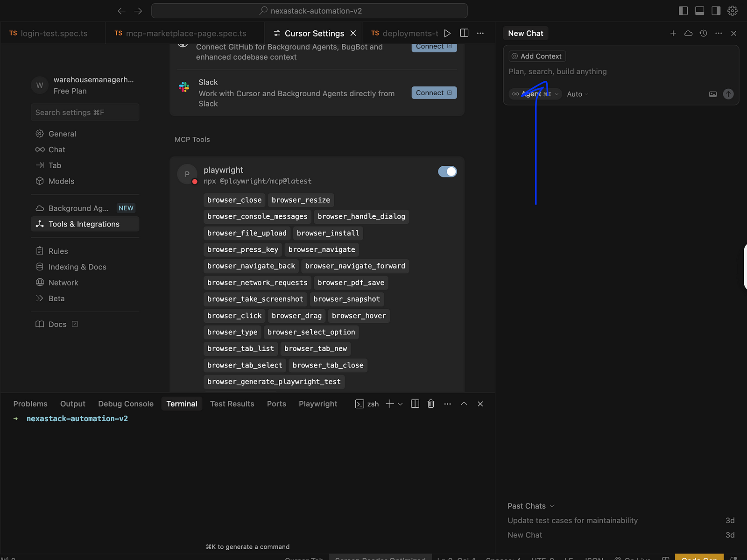Toggle the right sidebar layout icon
Image resolution: width=747 pixels, height=560 pixels.
716,11
